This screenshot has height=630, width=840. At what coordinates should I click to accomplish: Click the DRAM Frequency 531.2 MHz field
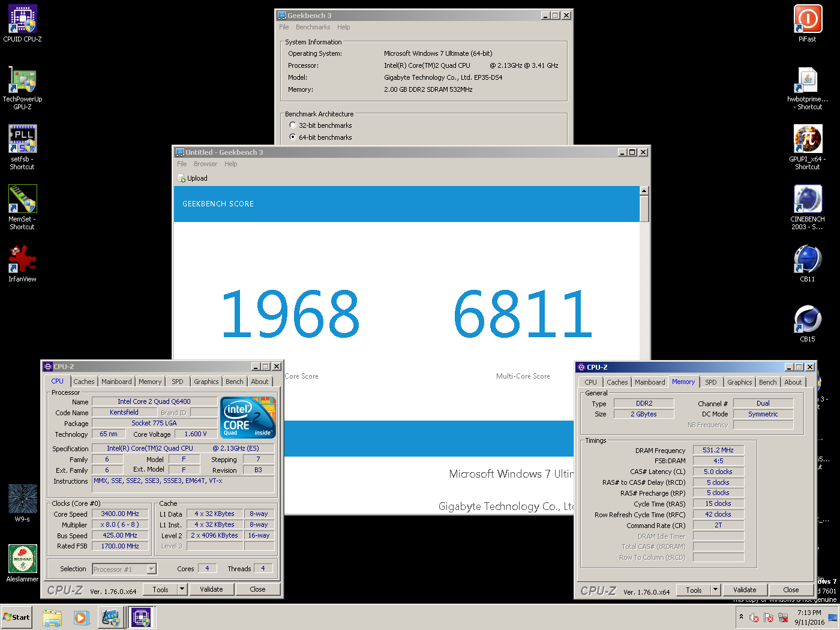pyautogui.click(x=718, y=450)
